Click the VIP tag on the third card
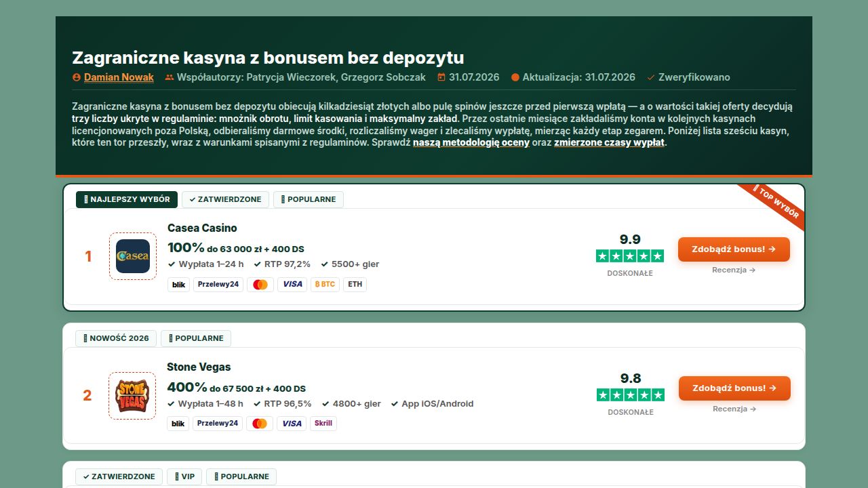 184,476
